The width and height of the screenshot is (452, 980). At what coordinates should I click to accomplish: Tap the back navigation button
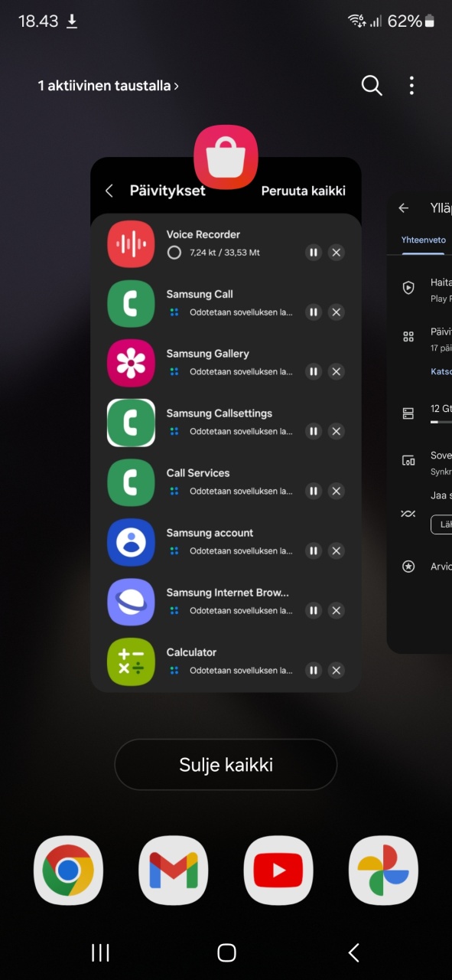point(353,952)
